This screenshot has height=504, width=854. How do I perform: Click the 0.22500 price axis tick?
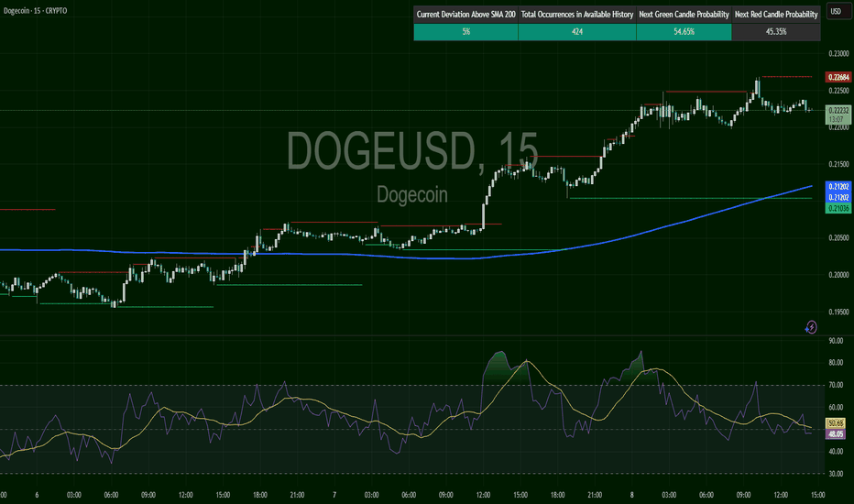[x=838, y=91]
